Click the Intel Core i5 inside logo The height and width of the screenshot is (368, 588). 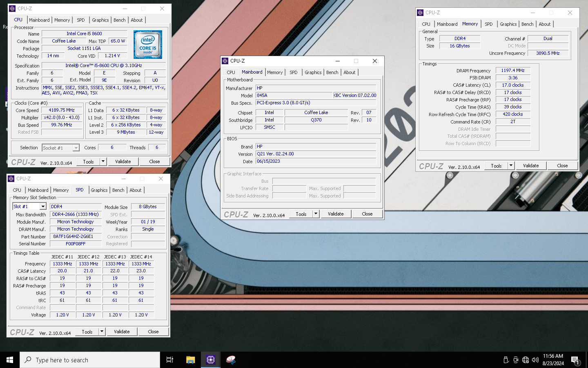pyautogui.click(x=148, y=45)
